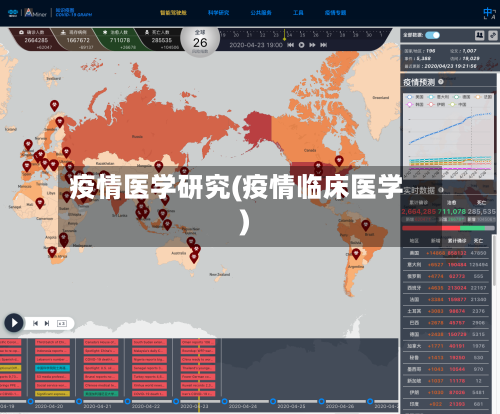Viewport: 500px width, 414px height.
Task: Click the step-forward icon beside large play button
Action: 47,323
